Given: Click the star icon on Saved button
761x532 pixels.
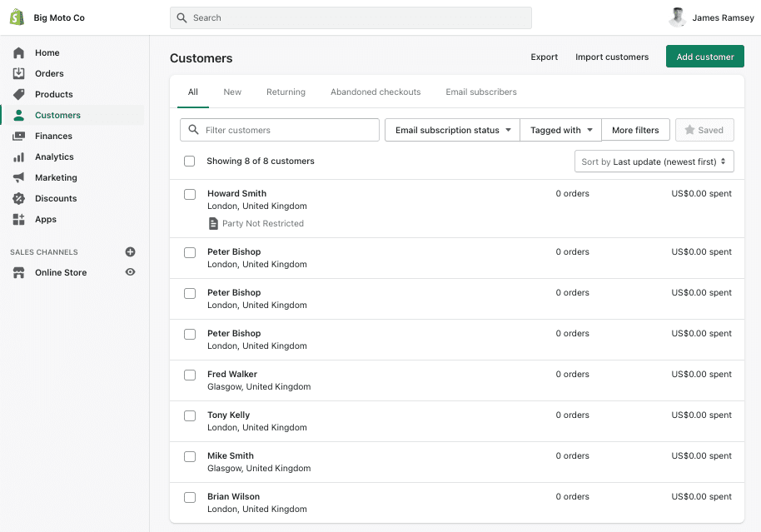Looking at the screenshot, I should [689, 130].
